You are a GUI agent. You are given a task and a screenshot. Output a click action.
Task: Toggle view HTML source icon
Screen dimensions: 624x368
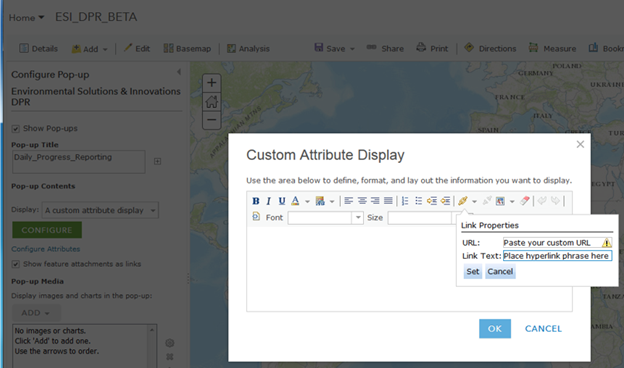coord(256,217)
